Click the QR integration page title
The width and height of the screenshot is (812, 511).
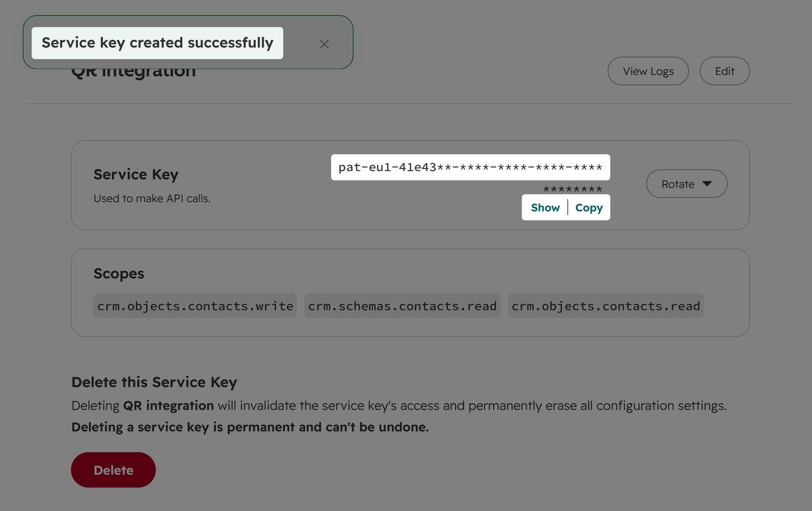coord(133,71)
